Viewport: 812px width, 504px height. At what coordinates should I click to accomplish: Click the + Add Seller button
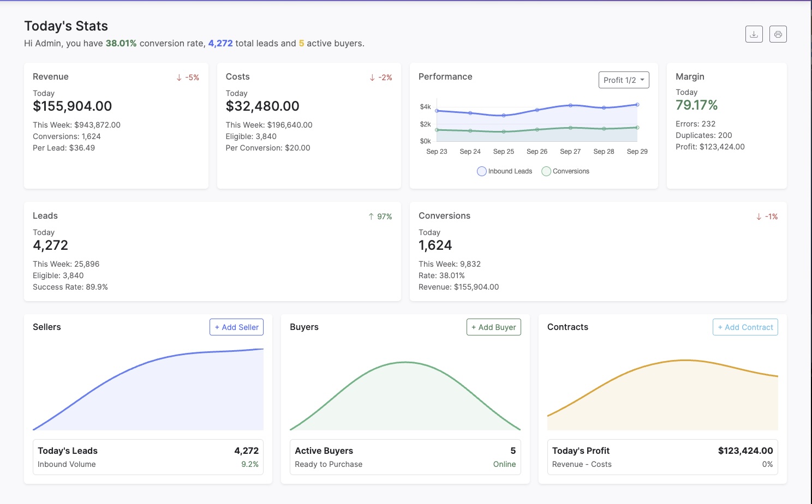click(236, 327)
